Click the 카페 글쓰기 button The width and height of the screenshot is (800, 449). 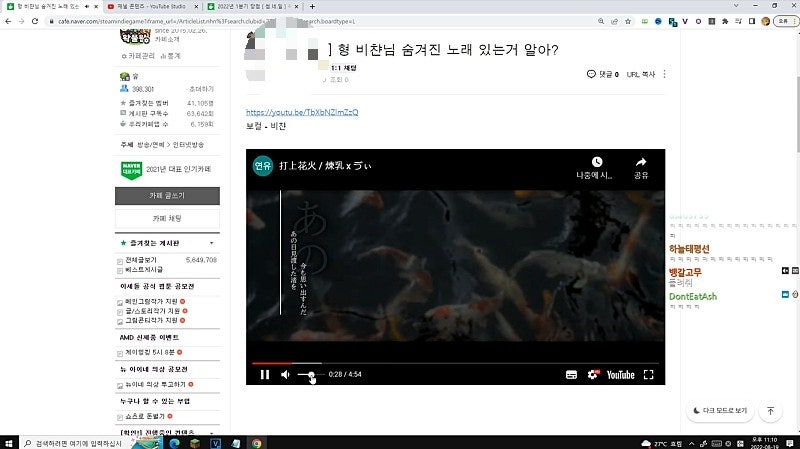point(167,195)
